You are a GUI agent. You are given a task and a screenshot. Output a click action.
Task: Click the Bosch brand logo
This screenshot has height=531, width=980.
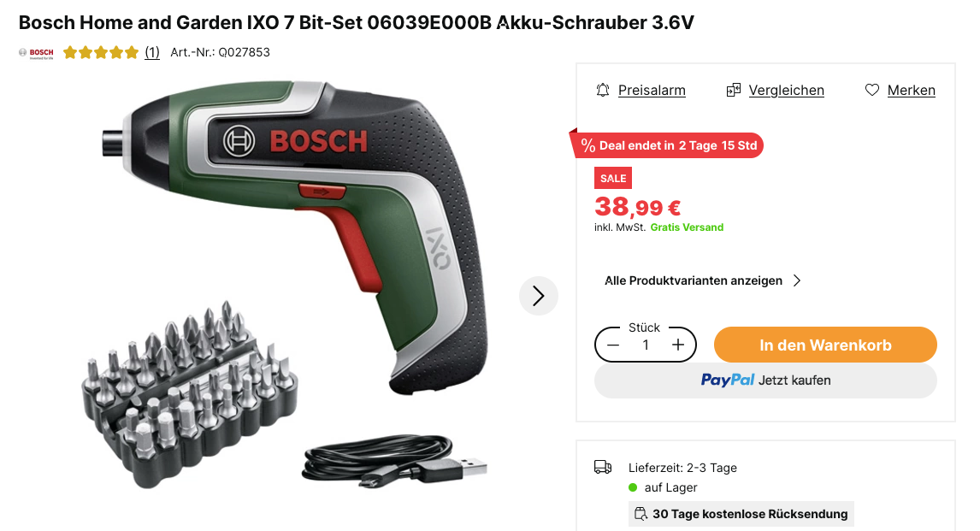tap(36, 53)
